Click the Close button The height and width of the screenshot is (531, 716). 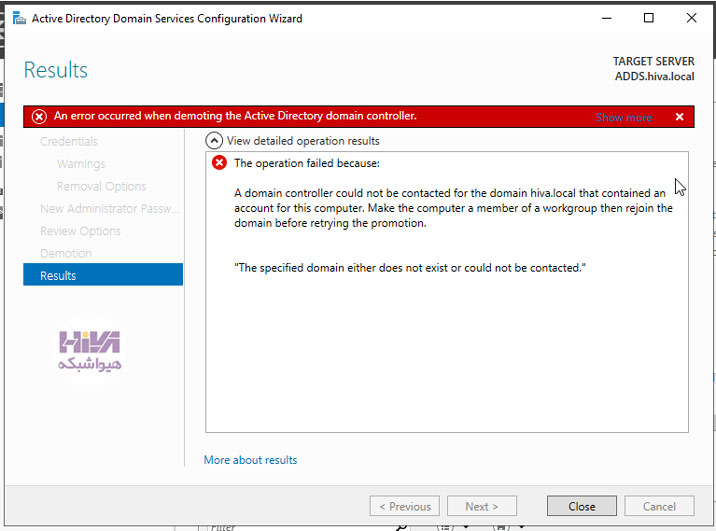[x=581, y=506]
